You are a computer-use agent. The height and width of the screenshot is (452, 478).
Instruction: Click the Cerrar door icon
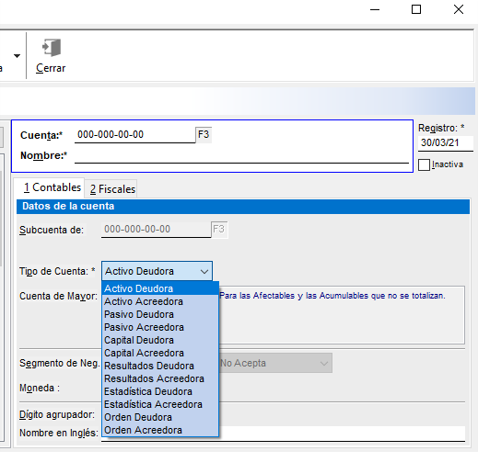pos(52,48)
